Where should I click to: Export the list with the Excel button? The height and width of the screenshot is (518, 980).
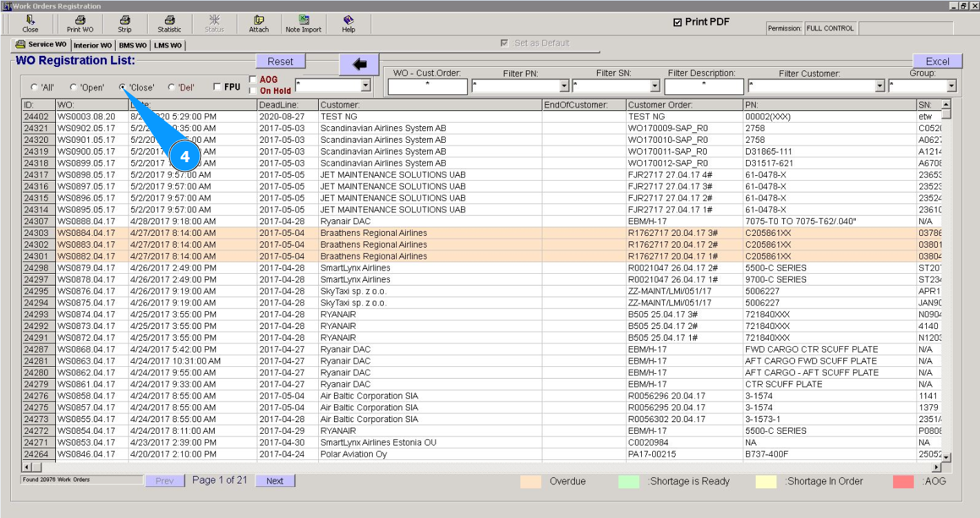point(937,61)
